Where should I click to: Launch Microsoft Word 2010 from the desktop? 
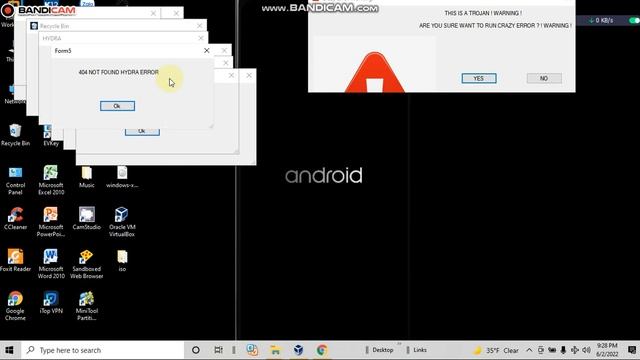point(51,264)
